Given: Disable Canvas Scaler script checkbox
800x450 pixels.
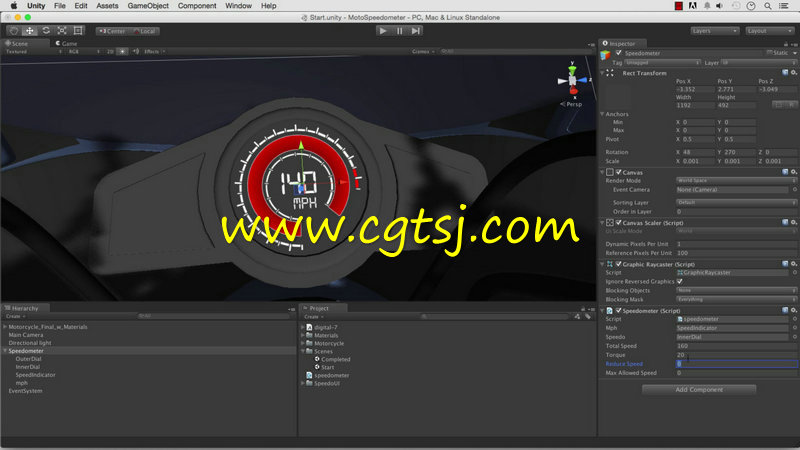Looking at the screenshot, I should click(618, 222).
